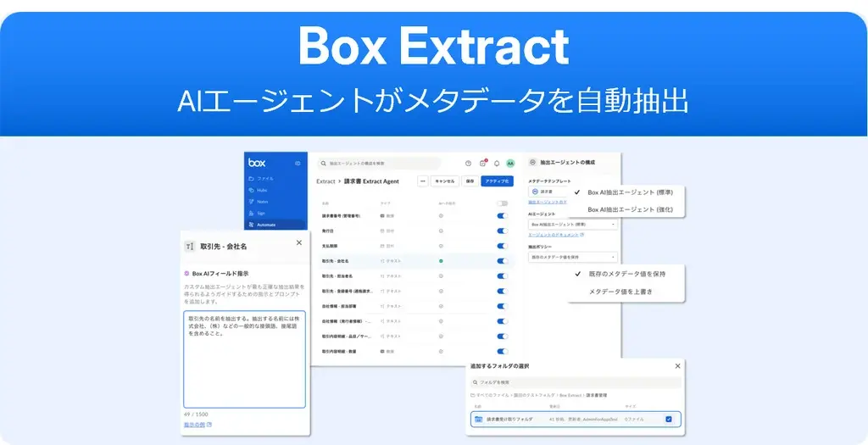Toggle the 自社情報 - 担当部署 field switch
Viewport: 868px width, 445px height.
(503, 306)
